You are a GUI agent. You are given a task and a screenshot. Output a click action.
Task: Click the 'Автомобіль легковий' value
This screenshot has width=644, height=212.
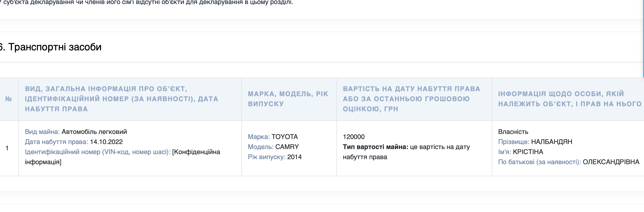coord(94,132)
